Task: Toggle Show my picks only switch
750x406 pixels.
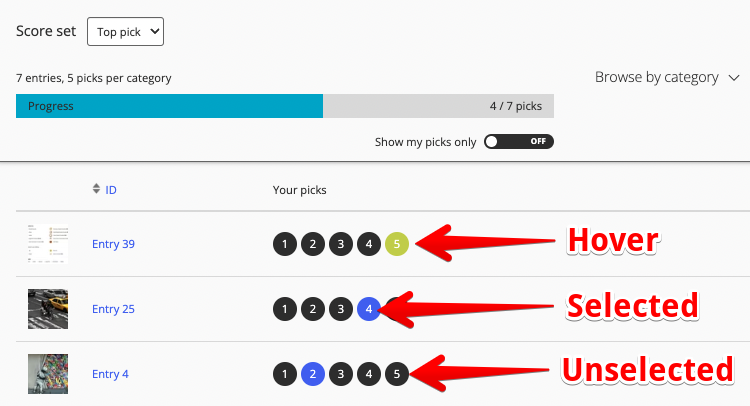Action: click(518, 142)
